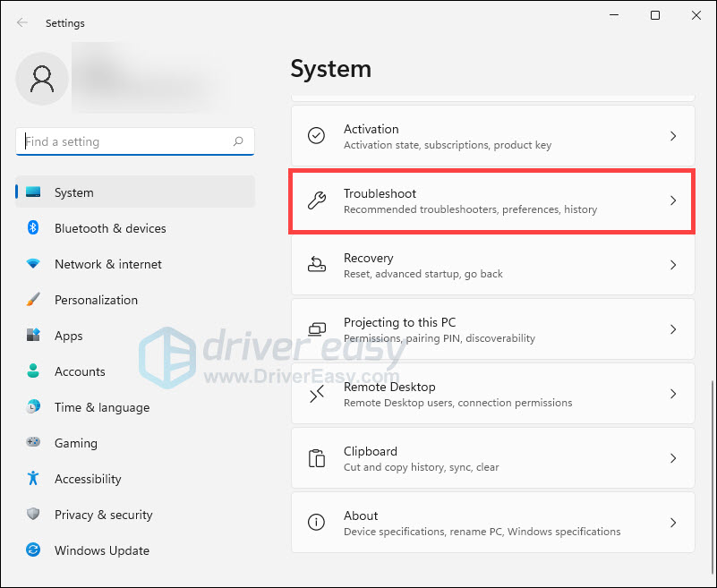Switch to Time & language section
Screen dimensions: 717x588
101,407
